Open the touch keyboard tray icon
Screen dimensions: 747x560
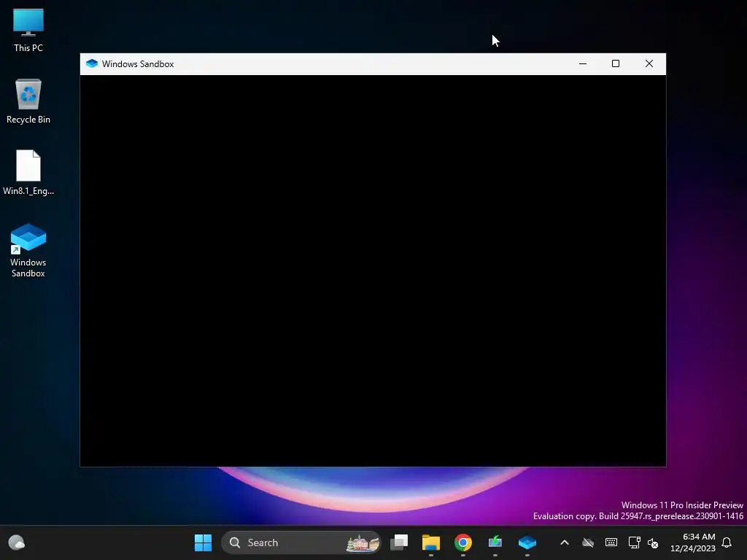point(611,542)
